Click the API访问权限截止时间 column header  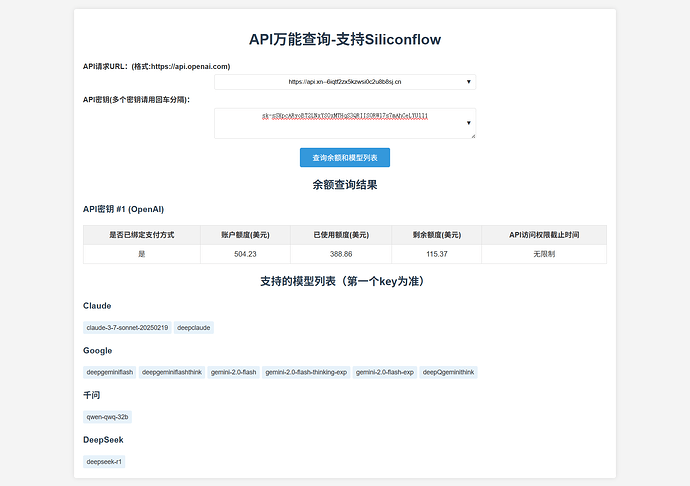click(544, 235)
